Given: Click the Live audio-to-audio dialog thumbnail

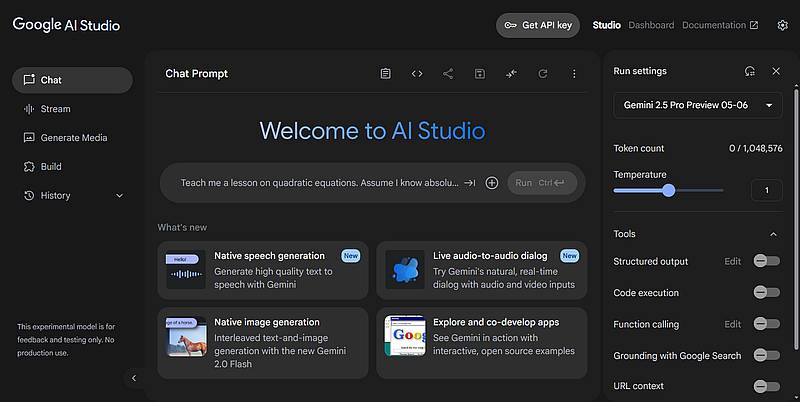Looking at the screenshot, I should point(405,269).
